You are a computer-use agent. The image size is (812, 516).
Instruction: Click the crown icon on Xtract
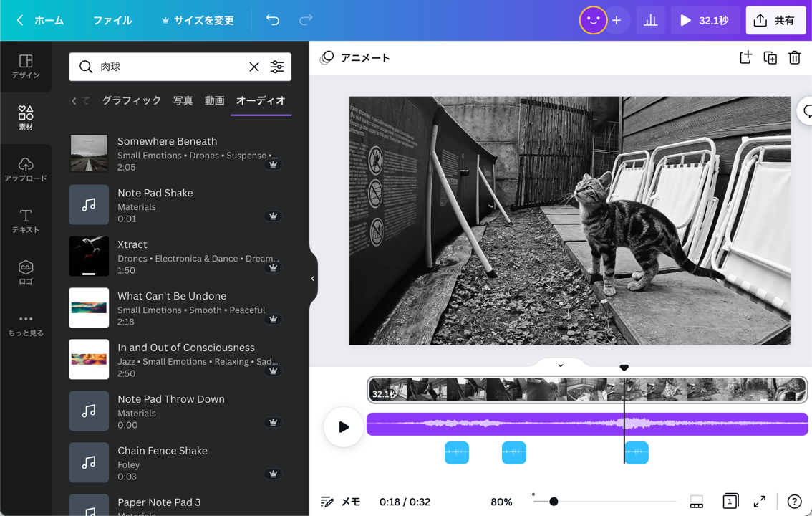(273, 268)
